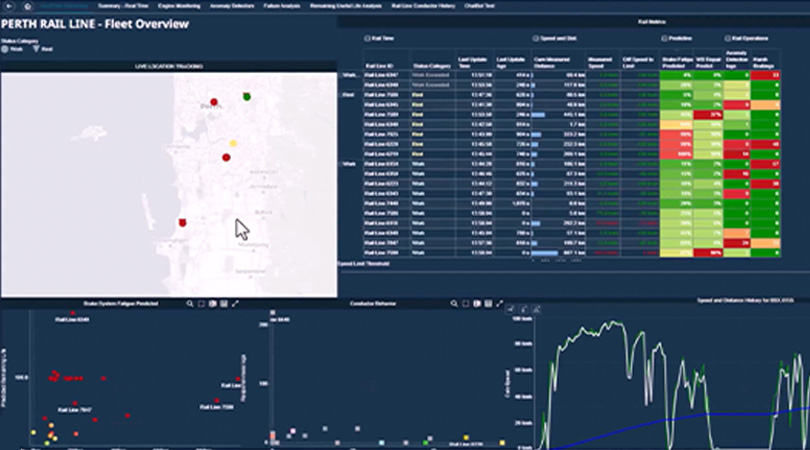Select the Speed and Dist radio option

(x=536, y=38)
